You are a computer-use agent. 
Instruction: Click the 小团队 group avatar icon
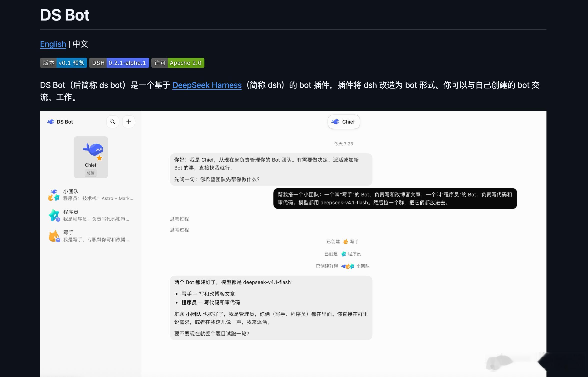54,195
